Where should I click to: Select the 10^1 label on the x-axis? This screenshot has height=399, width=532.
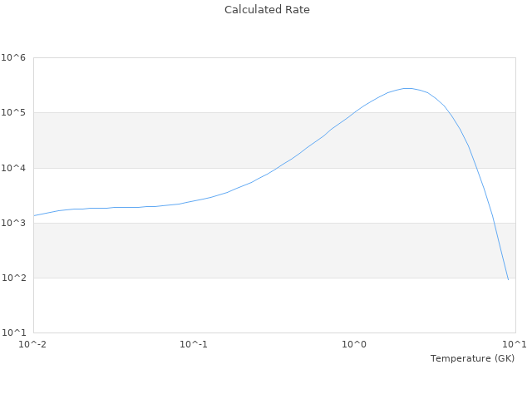tap(515, 344)
